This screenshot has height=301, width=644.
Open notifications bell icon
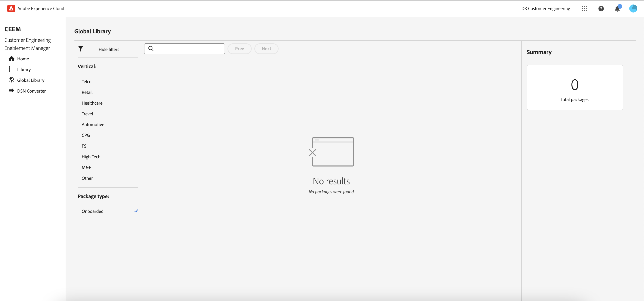617,8
